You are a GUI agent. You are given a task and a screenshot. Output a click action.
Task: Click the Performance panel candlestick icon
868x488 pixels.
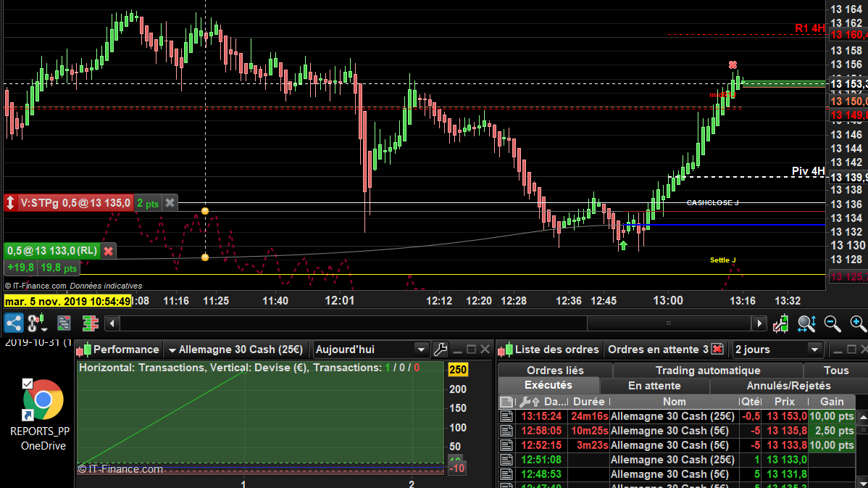(x=83, y=350)
